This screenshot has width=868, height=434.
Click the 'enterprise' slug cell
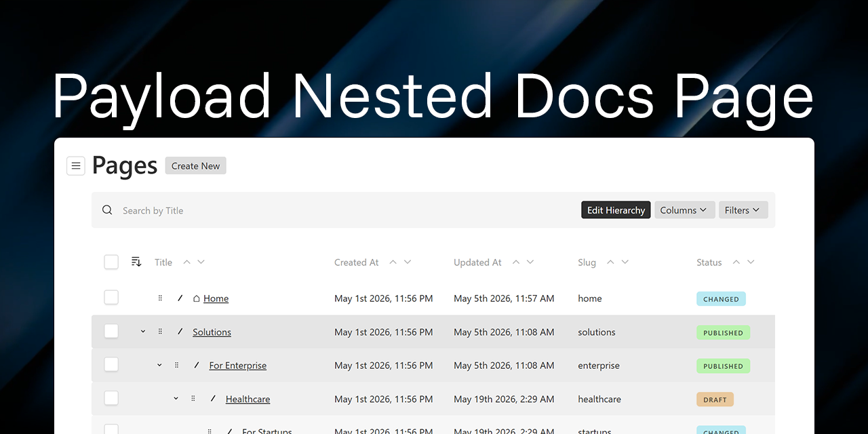click(599, 366)
